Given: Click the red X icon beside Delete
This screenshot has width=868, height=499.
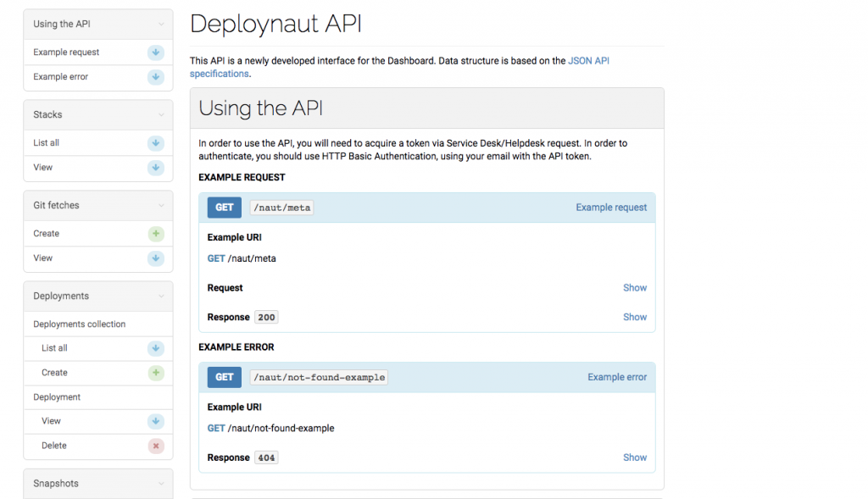Looking at the screenshot, I should pos(155,446).
